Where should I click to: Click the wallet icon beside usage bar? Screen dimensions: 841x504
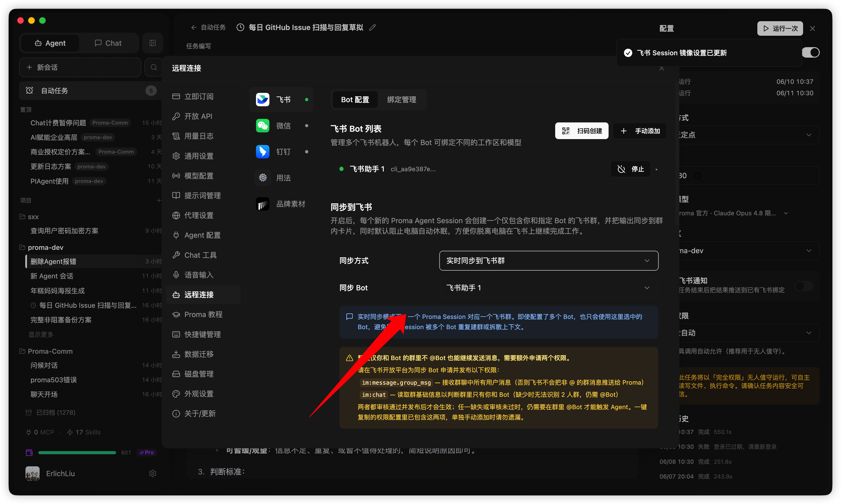point(29,452)
